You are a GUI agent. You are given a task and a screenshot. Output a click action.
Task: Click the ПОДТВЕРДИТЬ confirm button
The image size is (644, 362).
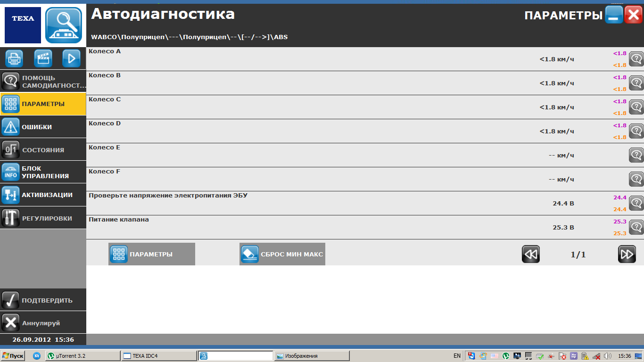[43, 300]
